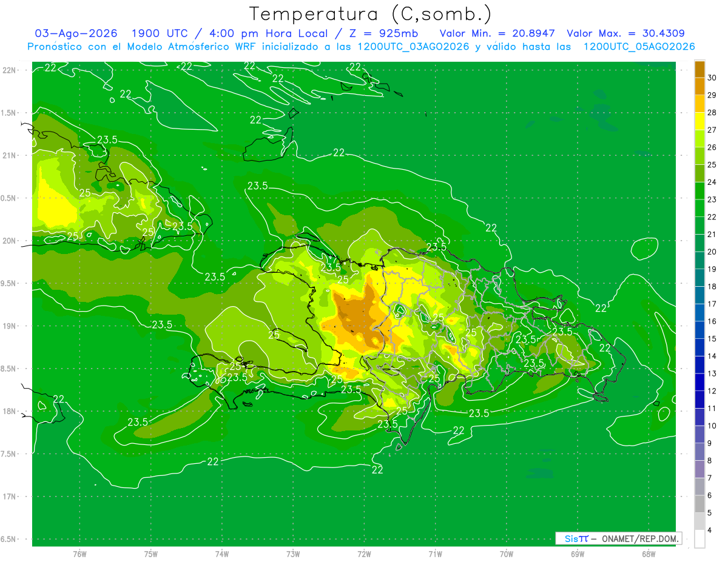Image resolution: width=728 pixels, height=562 pixels.
Task: Click the 73W longitude axis label
Action: pyautogui.click(x=293, y=554)
